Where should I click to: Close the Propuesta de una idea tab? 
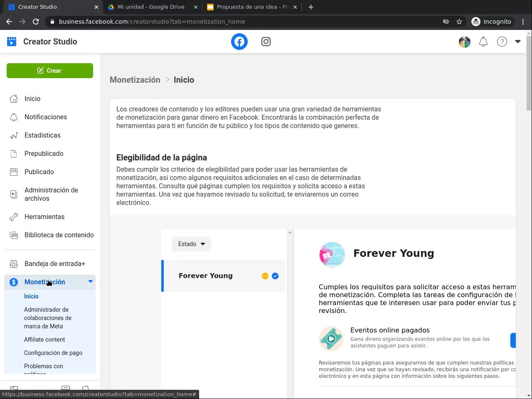295,7
